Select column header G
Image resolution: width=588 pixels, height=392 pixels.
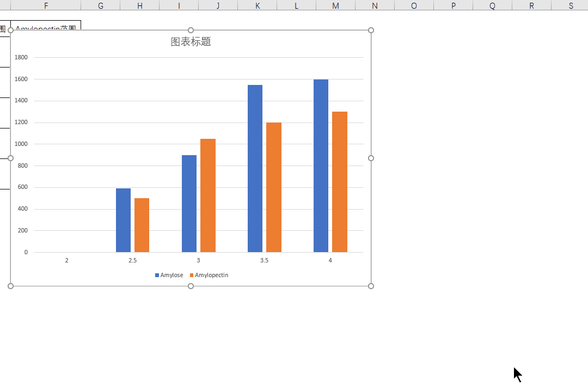101,5
